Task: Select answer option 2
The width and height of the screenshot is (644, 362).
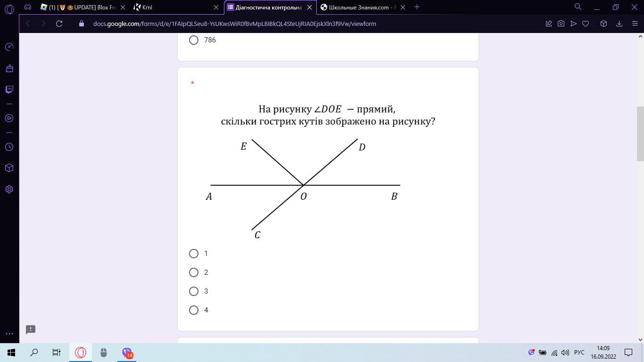Action: point(194,272)
